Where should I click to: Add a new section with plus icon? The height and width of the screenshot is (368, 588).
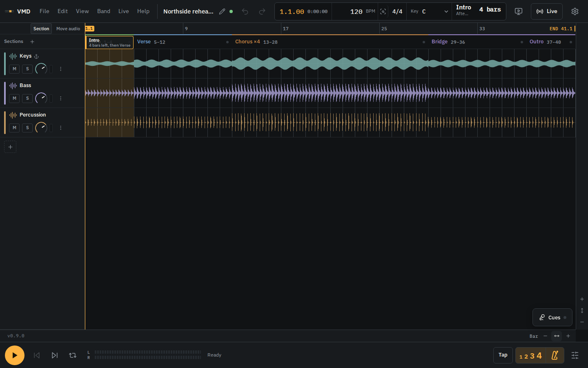(x=32, y=42)
